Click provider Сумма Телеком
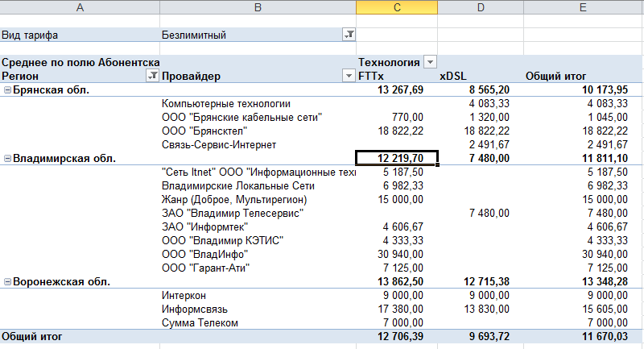 [200, 322]
